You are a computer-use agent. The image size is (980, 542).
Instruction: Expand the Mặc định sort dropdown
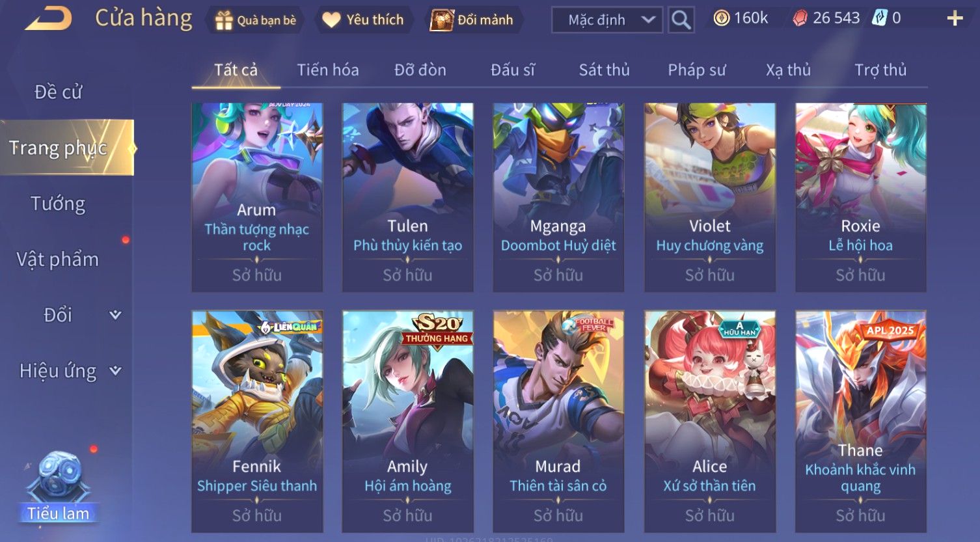coord(606,20)
